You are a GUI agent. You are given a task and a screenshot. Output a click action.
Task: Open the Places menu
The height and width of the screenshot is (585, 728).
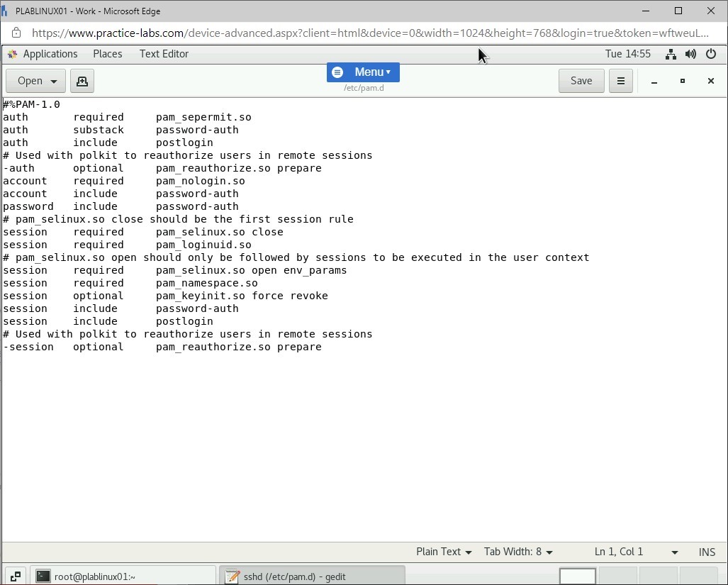[x=107, y=54]
